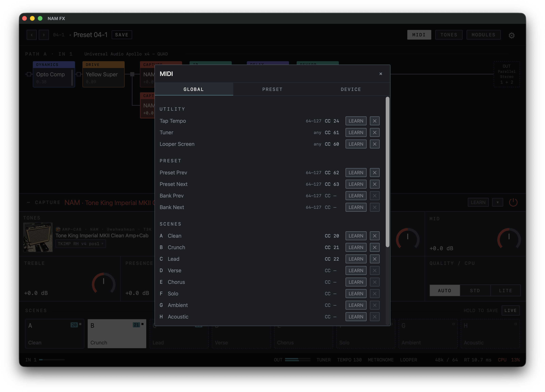Image resolution: width=545 pixels, height=392 pixels.
Task: Toggle the capture module power button
Action: (x=513, y=202)
